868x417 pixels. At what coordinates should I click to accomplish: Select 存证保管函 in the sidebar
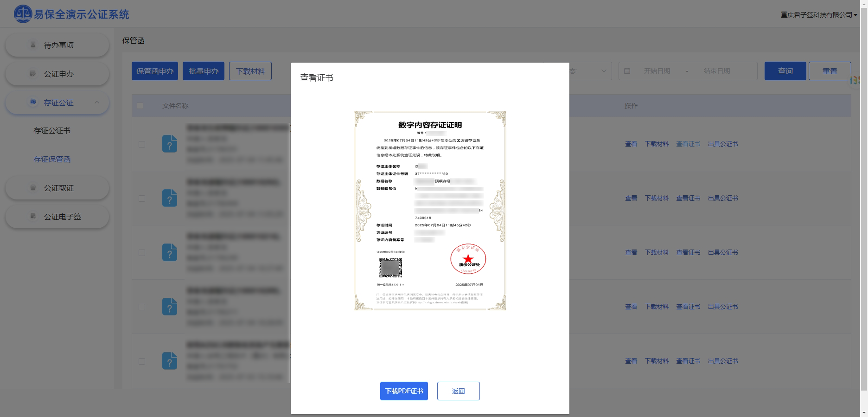coord(52,160)
